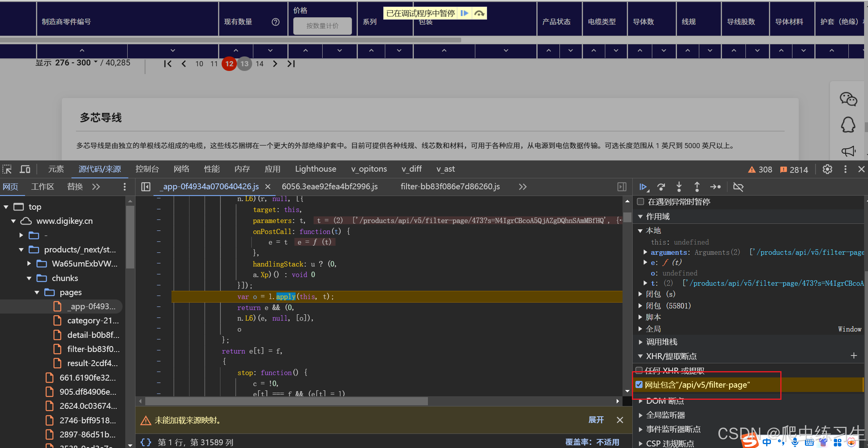The height and width of the screenshot is (448, 868).
Task: Resume script execution in debugger toolbar
Action: coord(643,187)
